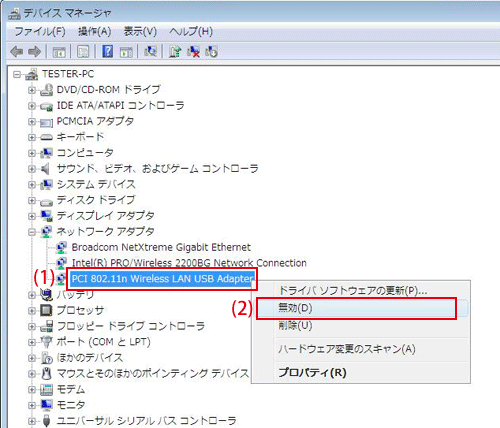The height and width of the screenshot is (428, 500).
Task: Collapse the ネットワーク アダプタ node
Action: point(32,232)
